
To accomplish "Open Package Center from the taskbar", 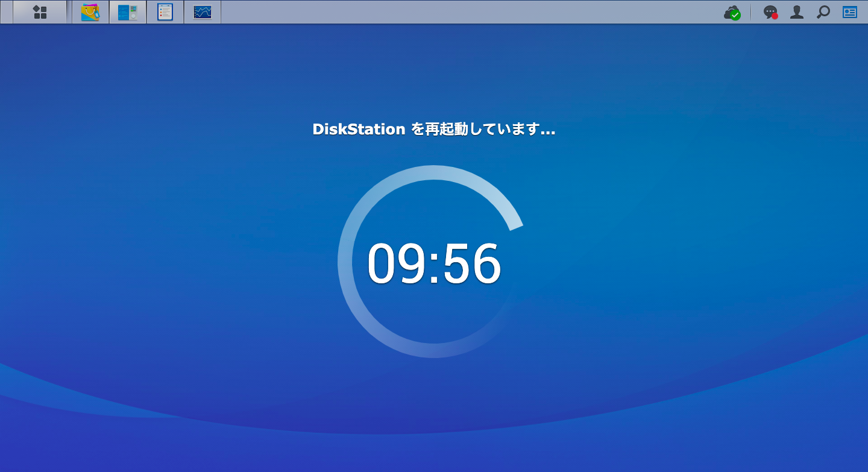I will tap(90, 12).
